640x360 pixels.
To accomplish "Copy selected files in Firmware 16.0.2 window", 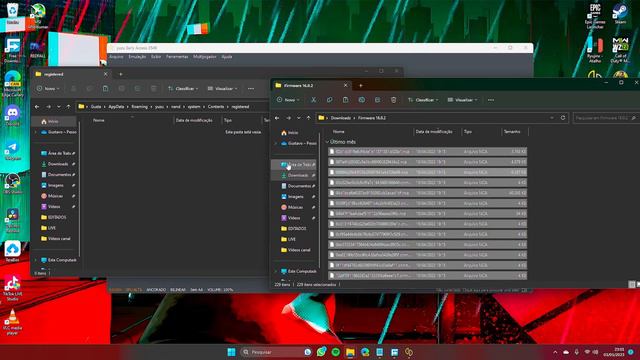I will pyautogui.click(x=329, y=100).
